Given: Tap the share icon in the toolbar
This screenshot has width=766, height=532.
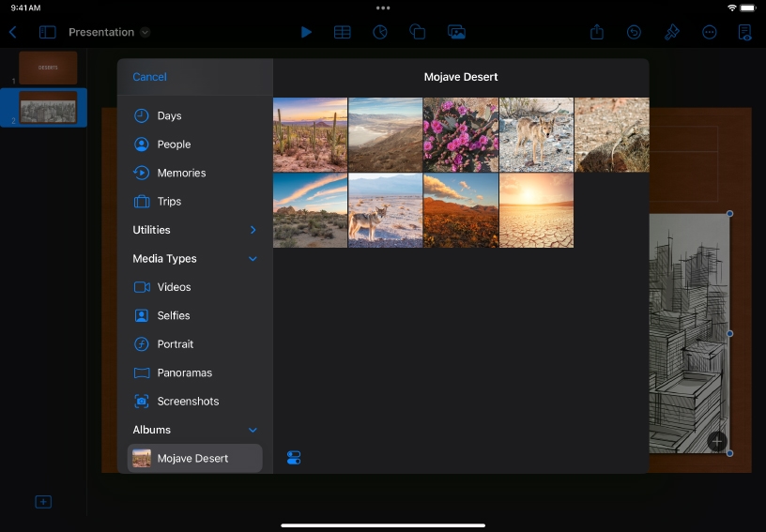Looking at the screenshot, I should click(x=597, y=32).
